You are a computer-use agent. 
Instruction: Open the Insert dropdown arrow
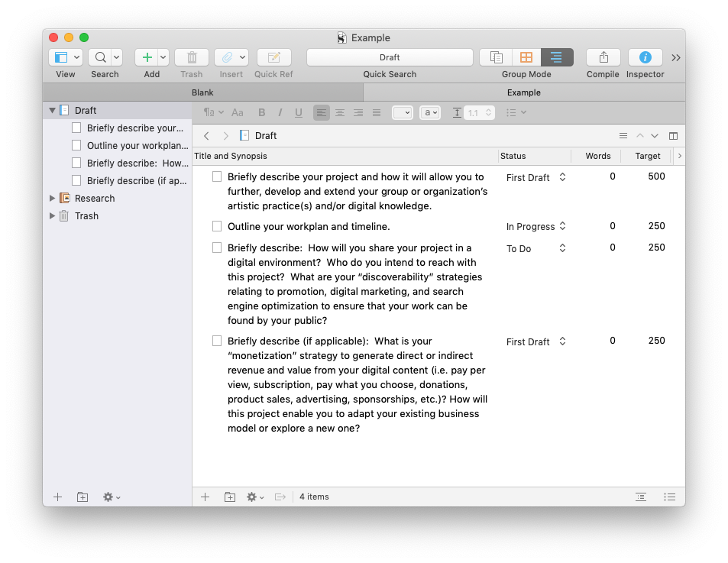242,57
